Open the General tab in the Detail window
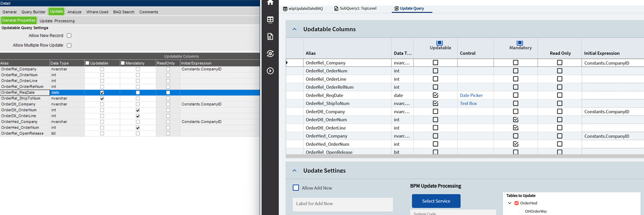 pyautogui.click(x=10, y=12)
